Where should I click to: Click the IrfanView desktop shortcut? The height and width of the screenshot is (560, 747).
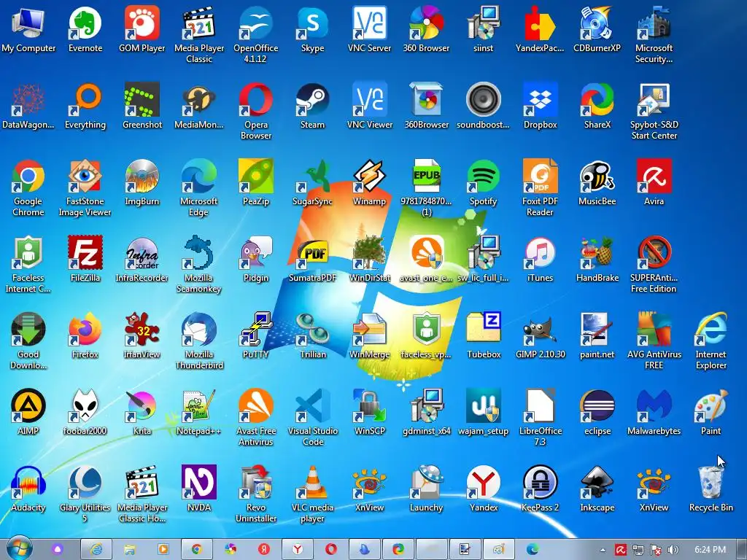tap(142, 336)
